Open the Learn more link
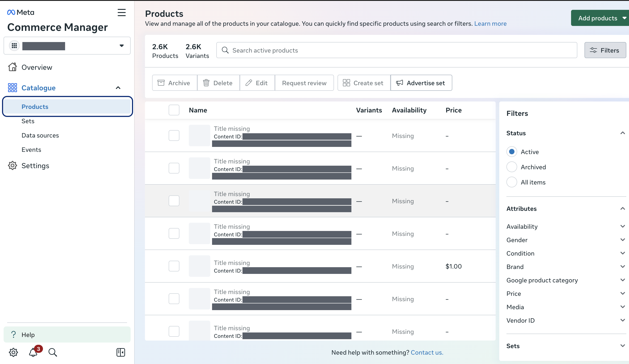629x364 pixels. click(x=490, y=24)
